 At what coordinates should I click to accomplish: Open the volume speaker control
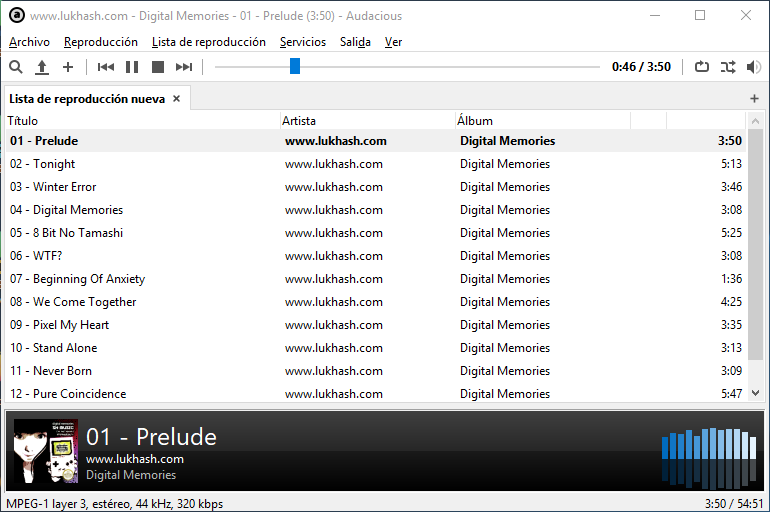(x=753, y=67)
